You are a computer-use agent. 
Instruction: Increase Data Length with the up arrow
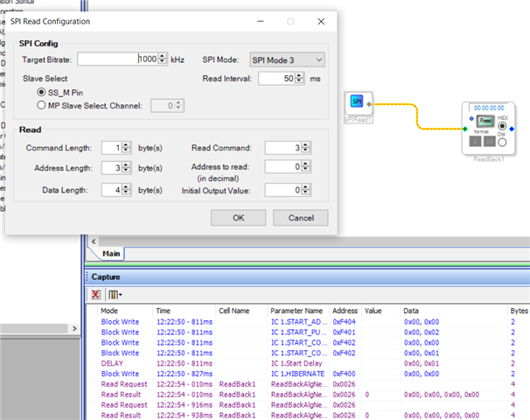126,187
